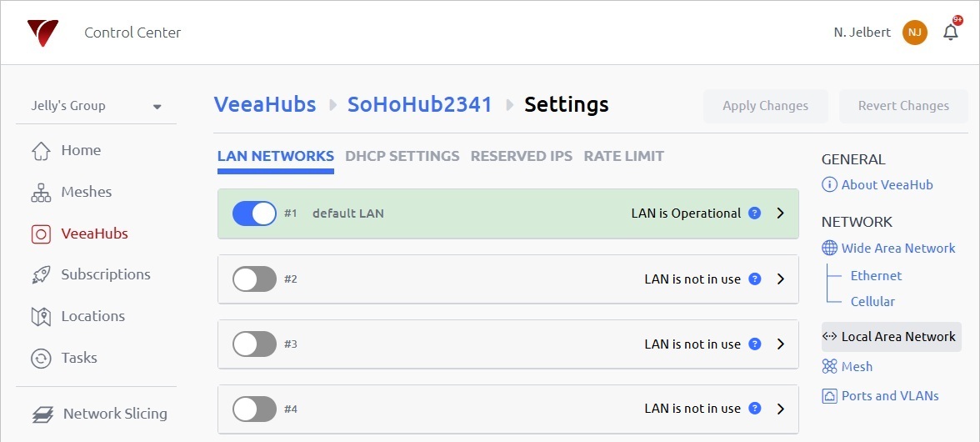Open the NJ user avatar
The width and height of the screenshot is (980, 442).
tap(914, 33)
